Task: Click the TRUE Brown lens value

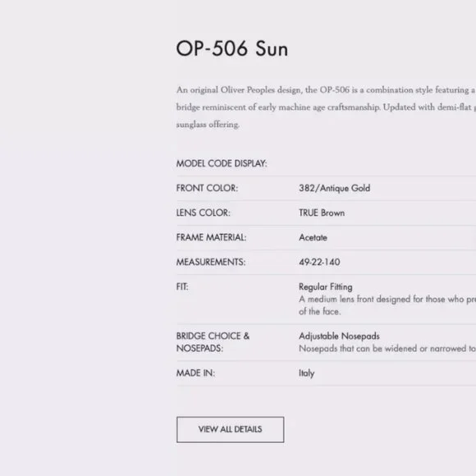Action: (x=322, y=213)
